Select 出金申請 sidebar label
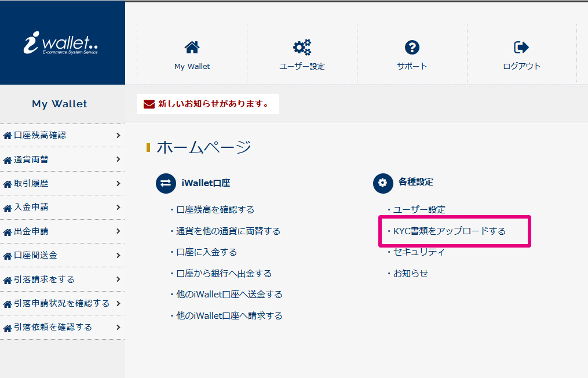 pyautogui.click(x=31, y=231)
